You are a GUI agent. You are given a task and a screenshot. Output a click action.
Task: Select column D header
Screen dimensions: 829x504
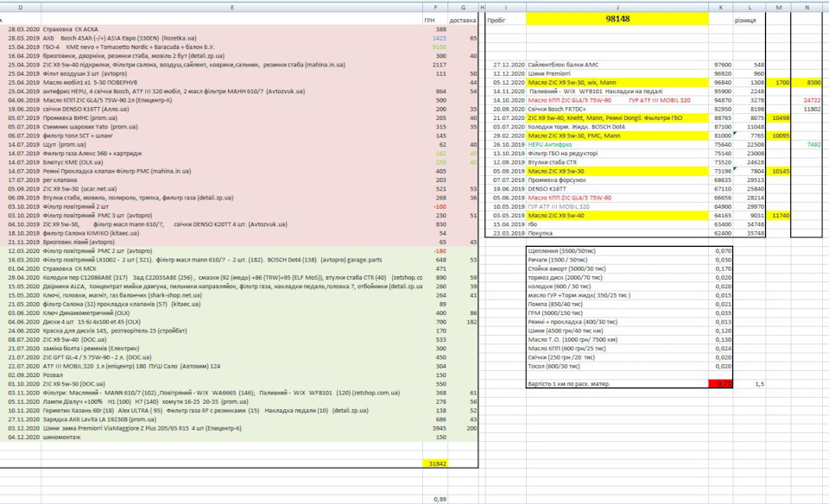20,8
